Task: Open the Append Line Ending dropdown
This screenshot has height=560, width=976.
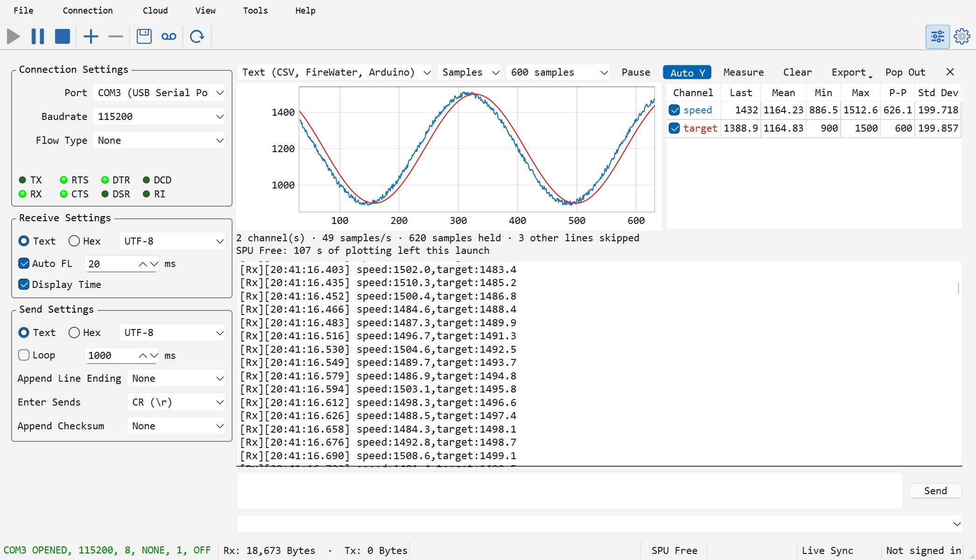Action: pyautogui.click(x=176, y=378)
